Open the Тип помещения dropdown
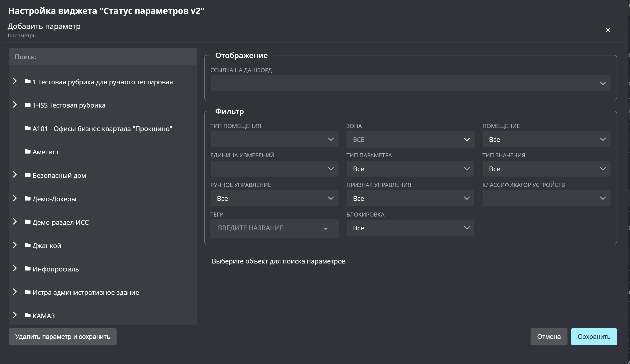 coord(274,139)
